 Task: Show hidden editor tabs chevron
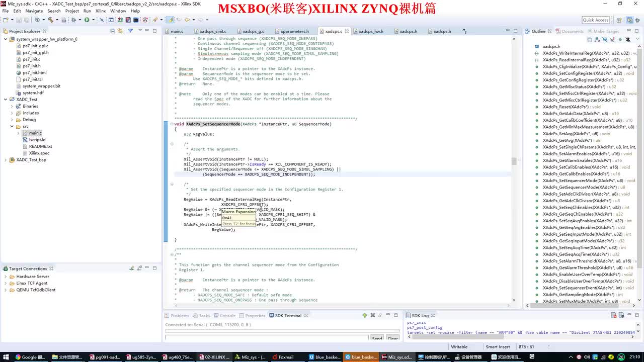coord(463,31)
